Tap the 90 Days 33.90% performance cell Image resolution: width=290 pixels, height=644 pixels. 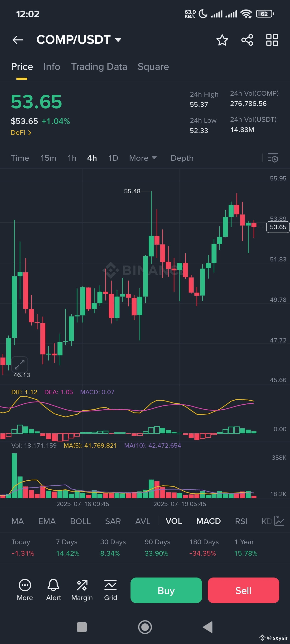tap(157, 548)
